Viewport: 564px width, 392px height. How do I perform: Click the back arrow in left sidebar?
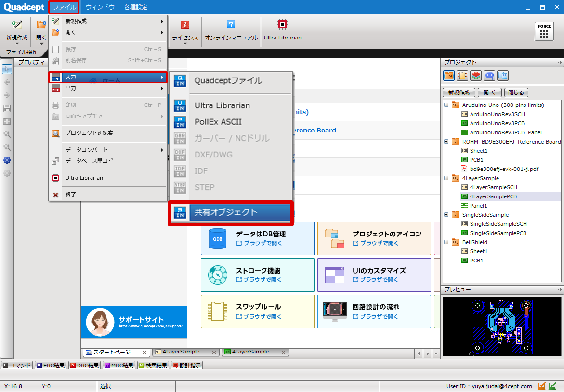pos(7,82)
